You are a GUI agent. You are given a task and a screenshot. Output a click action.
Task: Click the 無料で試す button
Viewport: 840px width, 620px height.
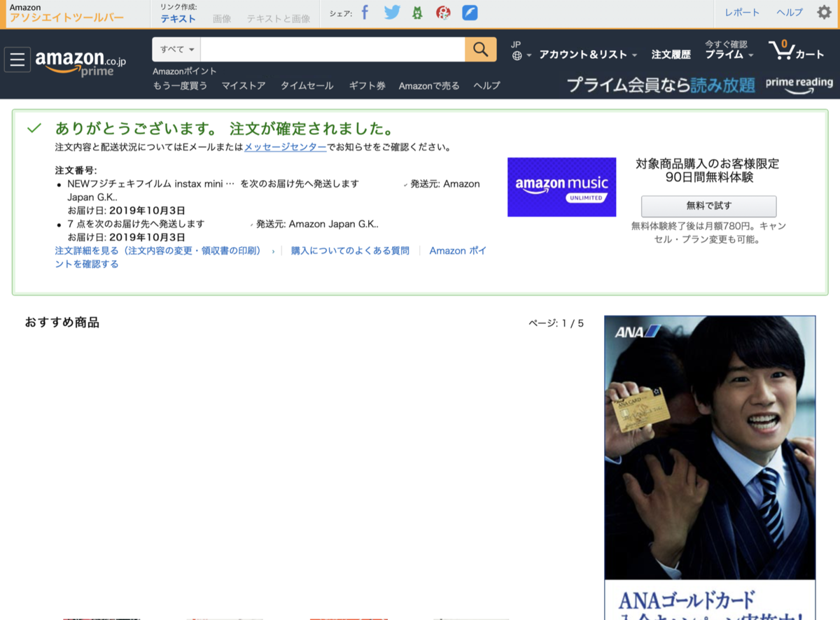[x=708, y=206]
